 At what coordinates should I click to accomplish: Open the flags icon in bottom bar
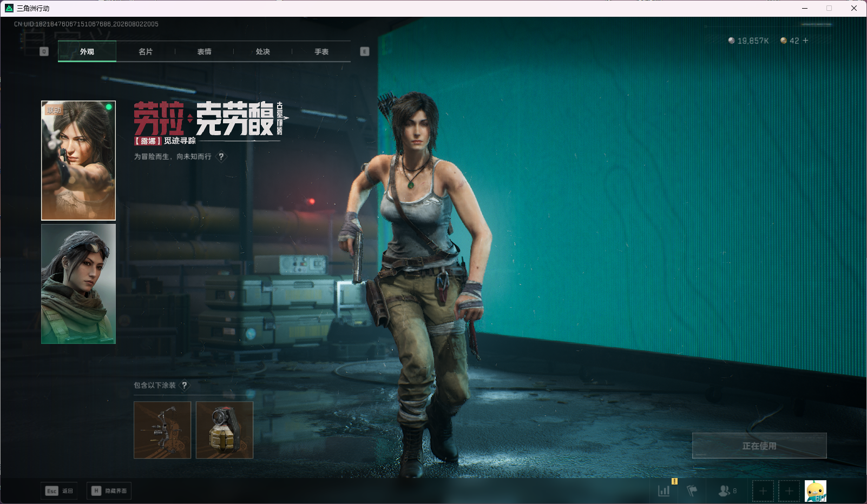click(692, 491)
